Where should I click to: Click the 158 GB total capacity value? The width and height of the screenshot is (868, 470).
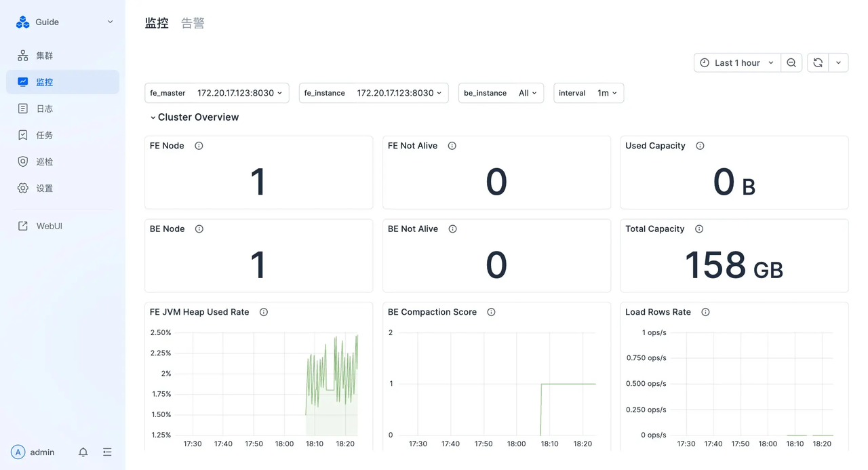(x=734, y=265)
